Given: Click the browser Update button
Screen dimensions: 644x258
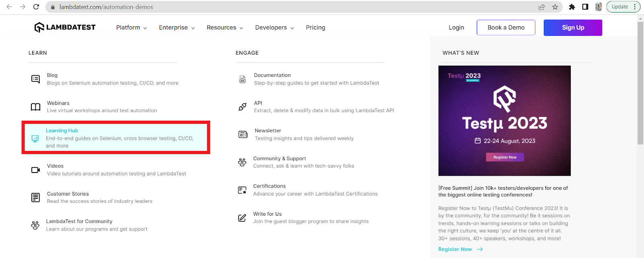Looking at the screenshot, I should click(623, 7).
